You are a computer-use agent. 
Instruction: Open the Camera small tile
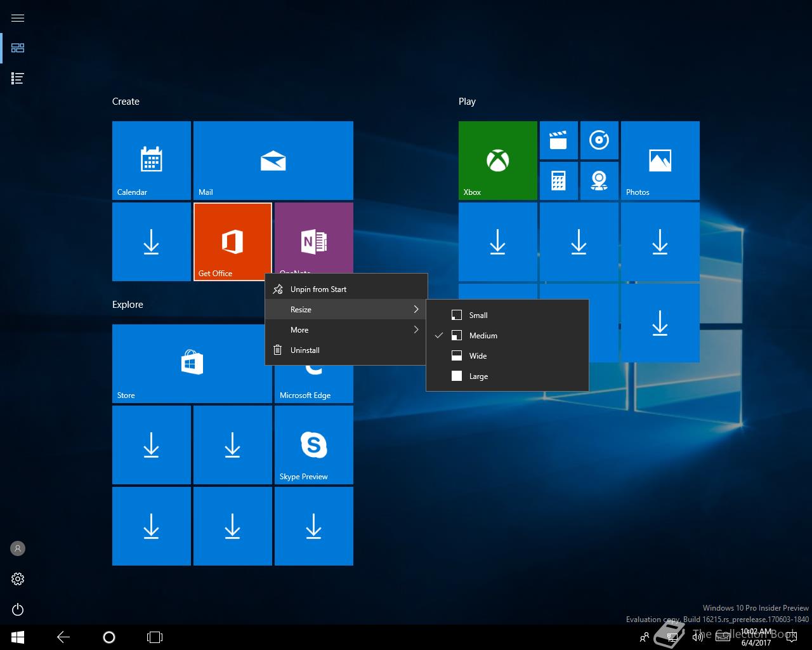[599, 181]
